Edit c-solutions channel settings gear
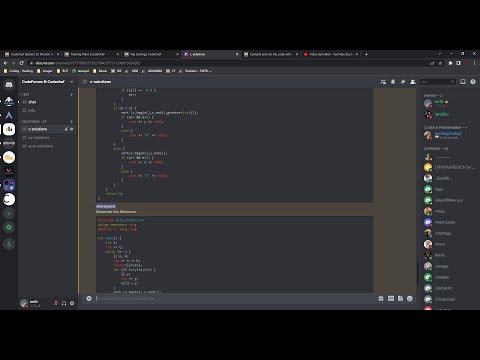 click(72, 129)
